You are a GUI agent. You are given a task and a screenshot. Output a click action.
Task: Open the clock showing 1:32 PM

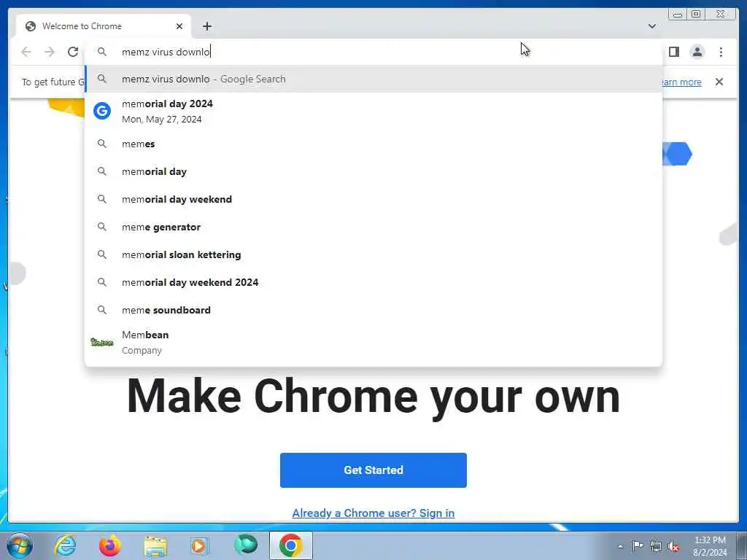point(710,546)
